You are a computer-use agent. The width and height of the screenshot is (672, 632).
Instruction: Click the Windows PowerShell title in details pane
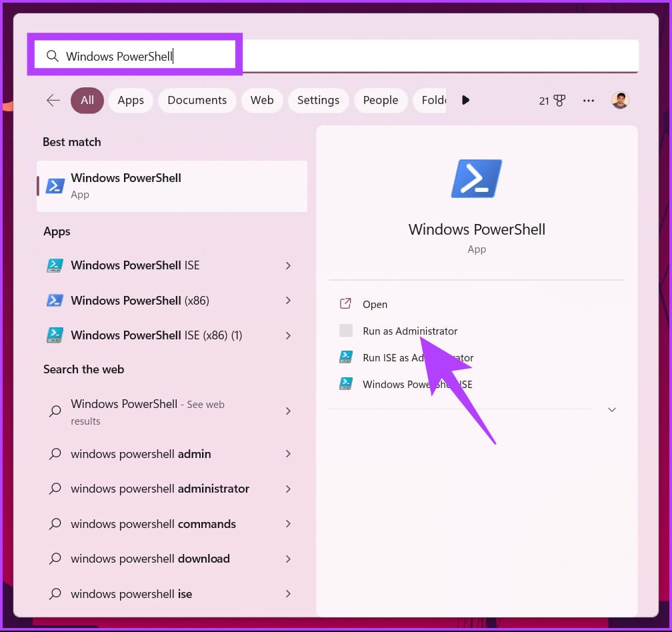[x=477, y=229]
